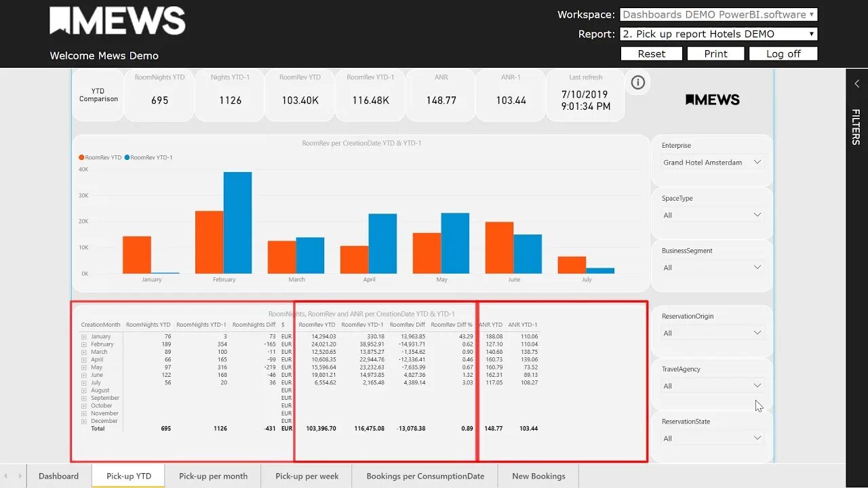Click the RoomRev YTD-1 card value 116.48K
This screenshot has height=488, width=868.
(x=370, y=100)
